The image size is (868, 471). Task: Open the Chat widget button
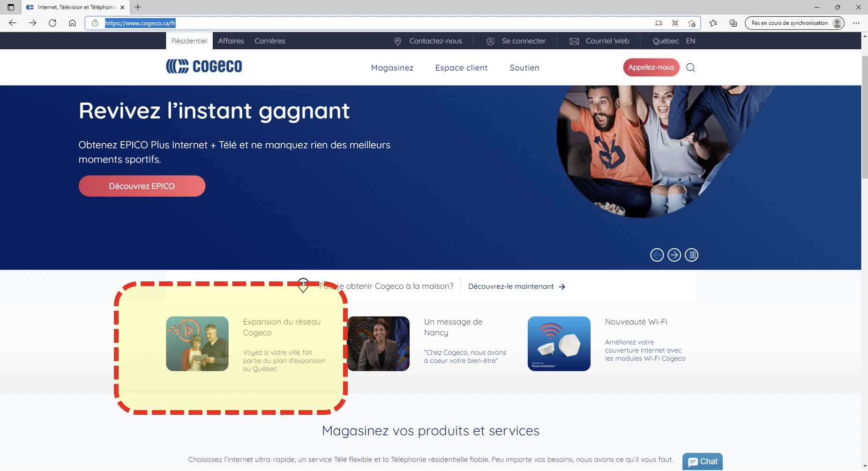pyautogui.click(x=703, y=462)
